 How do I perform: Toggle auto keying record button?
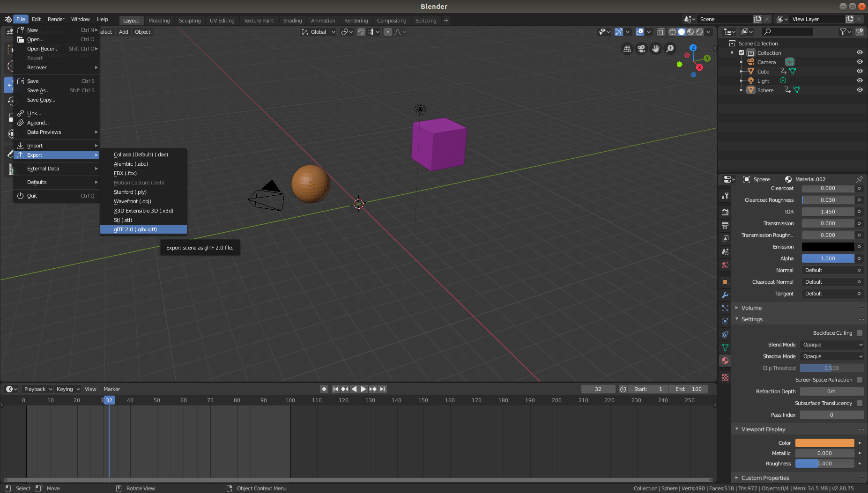click(324, 389)
